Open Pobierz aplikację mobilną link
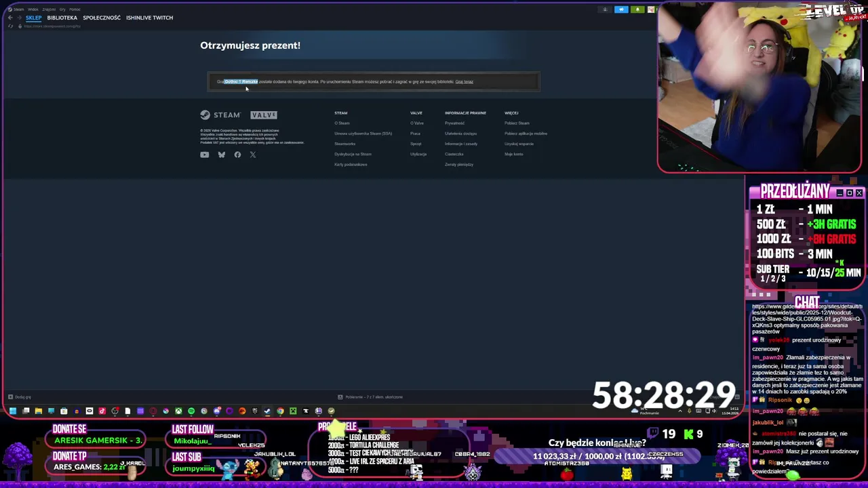The width and height of the screenshot is (868, 488). [526, 134]
